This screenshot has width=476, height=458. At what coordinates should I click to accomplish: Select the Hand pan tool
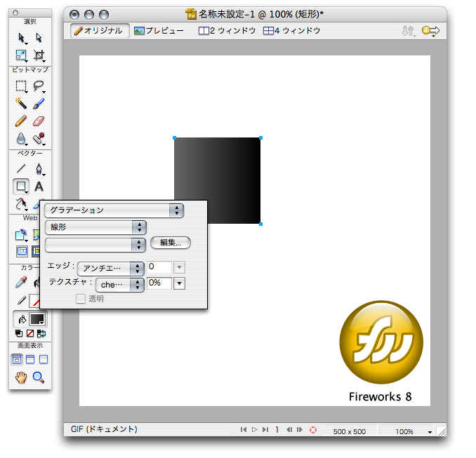(x=21, y=377)
